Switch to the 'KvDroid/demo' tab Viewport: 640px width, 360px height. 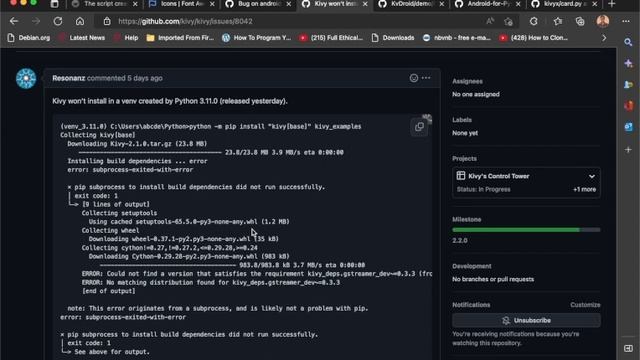pyautogui.click(x=411, y=4)
